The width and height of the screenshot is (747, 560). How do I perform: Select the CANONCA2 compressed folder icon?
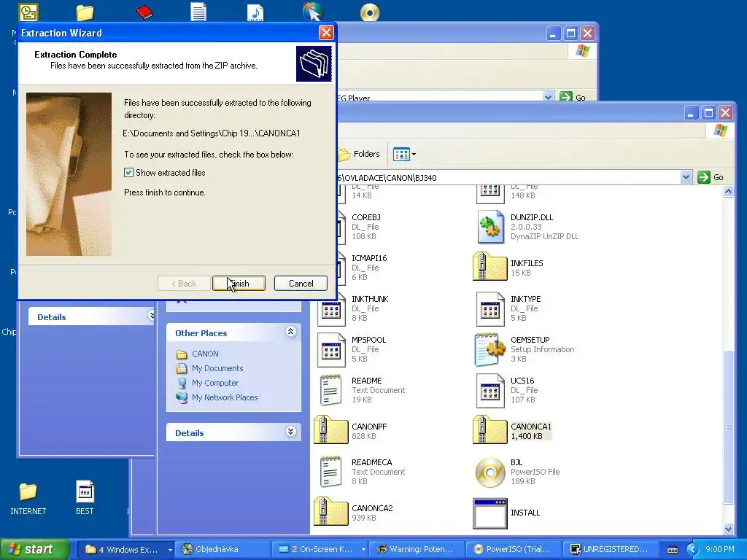click(x=330, y=512)
